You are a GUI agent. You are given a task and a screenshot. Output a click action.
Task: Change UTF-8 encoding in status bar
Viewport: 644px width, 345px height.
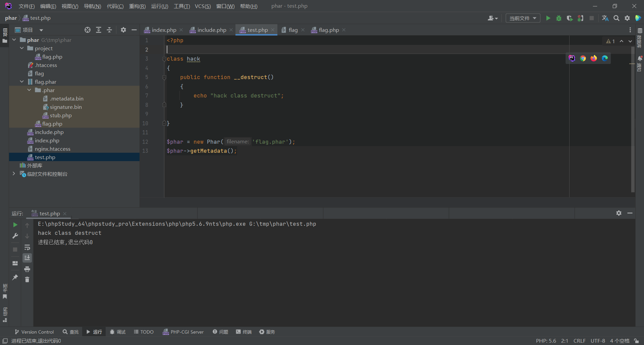click(x=598, y=341)
